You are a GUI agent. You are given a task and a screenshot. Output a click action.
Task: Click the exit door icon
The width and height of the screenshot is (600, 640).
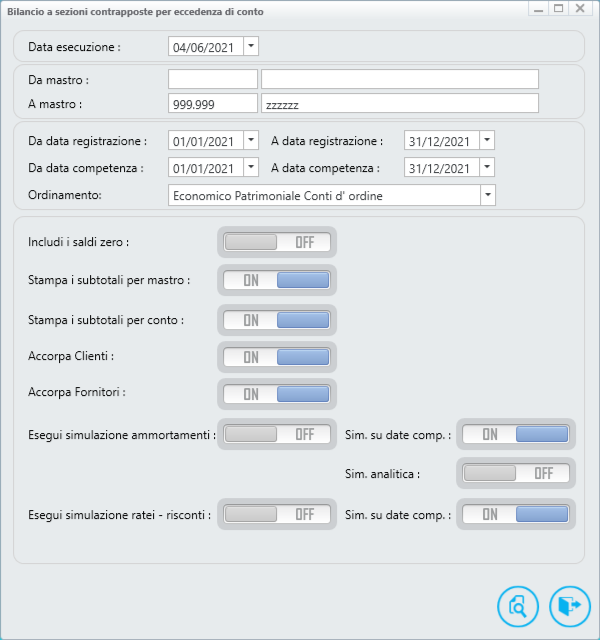[570, 606]
